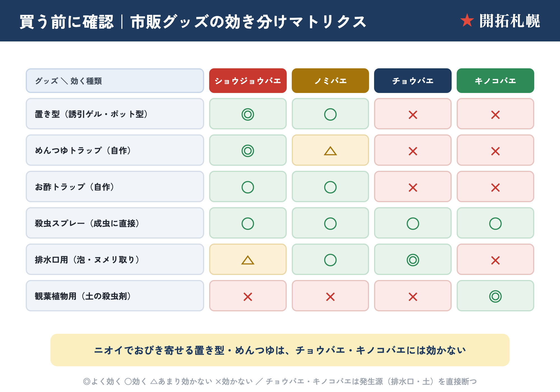Click triangle for 排水口用 under ショウジョウバエ
This screenshot has width=560, height=392.
[248, 260]
